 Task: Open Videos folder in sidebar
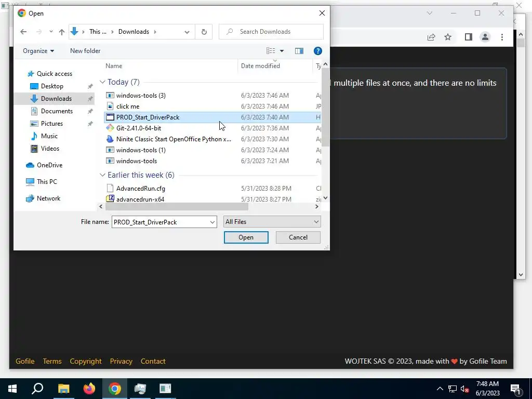tap(50, 149)
